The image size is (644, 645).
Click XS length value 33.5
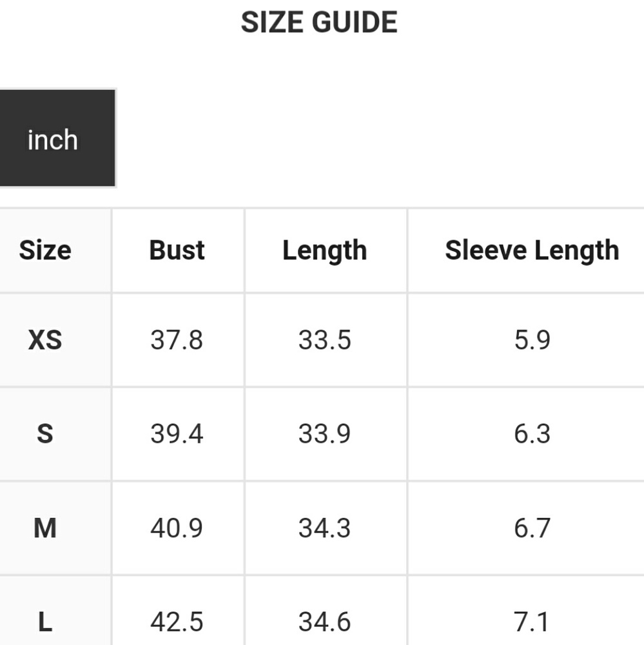click(324, 340)
